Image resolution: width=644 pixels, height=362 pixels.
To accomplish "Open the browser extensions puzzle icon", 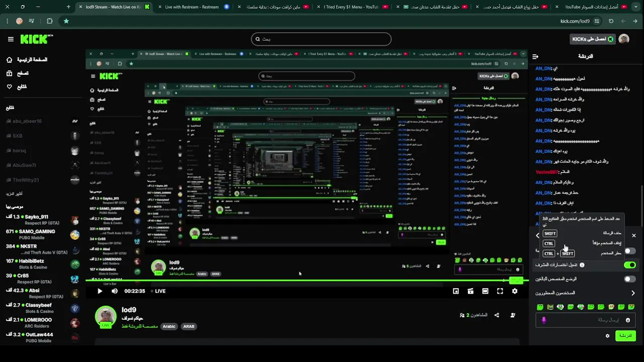I will coord(49,21).
